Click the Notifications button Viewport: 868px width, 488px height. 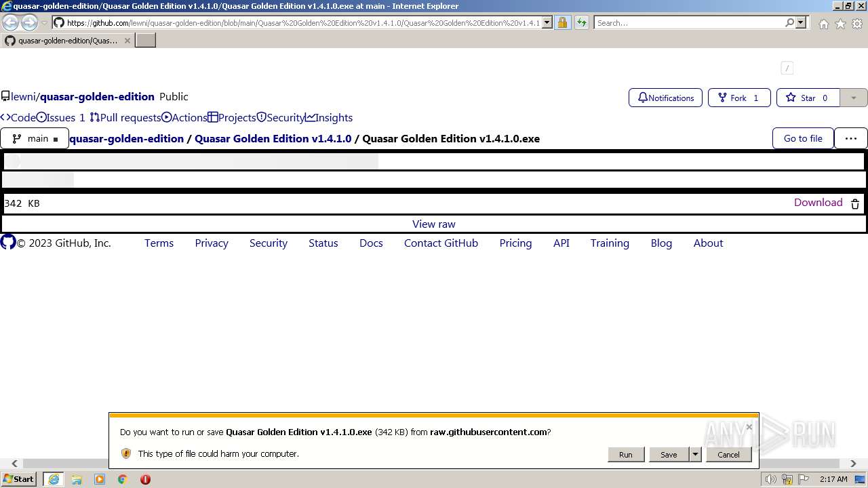(x=665, y=98)
